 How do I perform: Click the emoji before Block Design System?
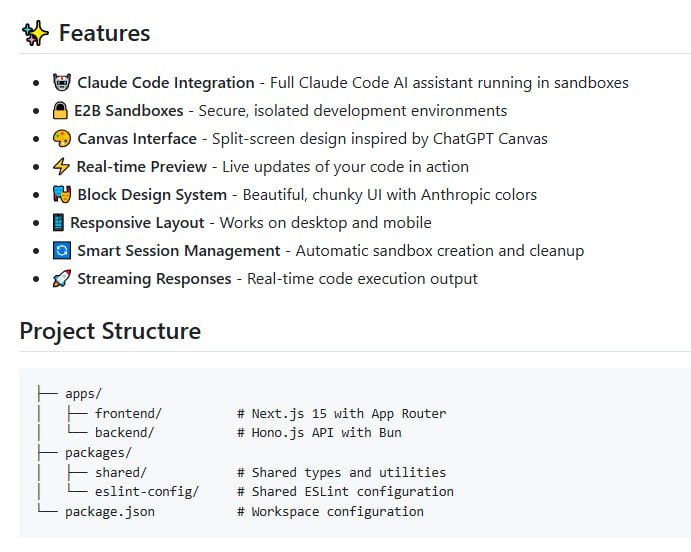[x=62, y=195]
